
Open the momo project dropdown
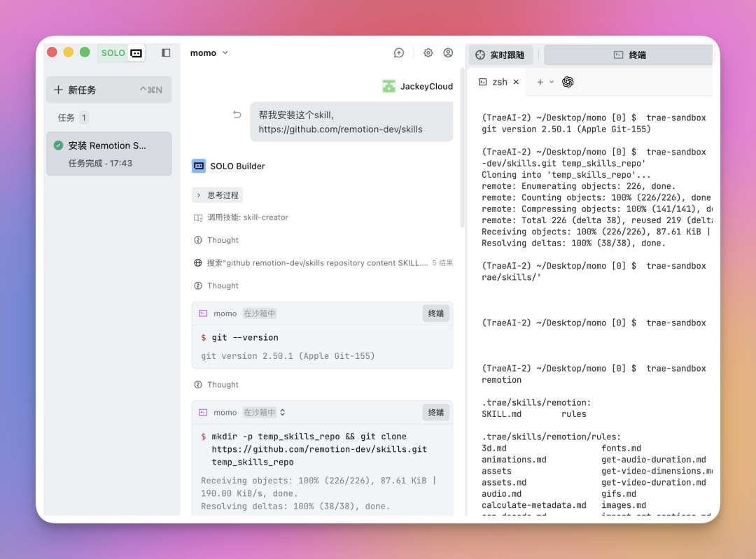209,53
